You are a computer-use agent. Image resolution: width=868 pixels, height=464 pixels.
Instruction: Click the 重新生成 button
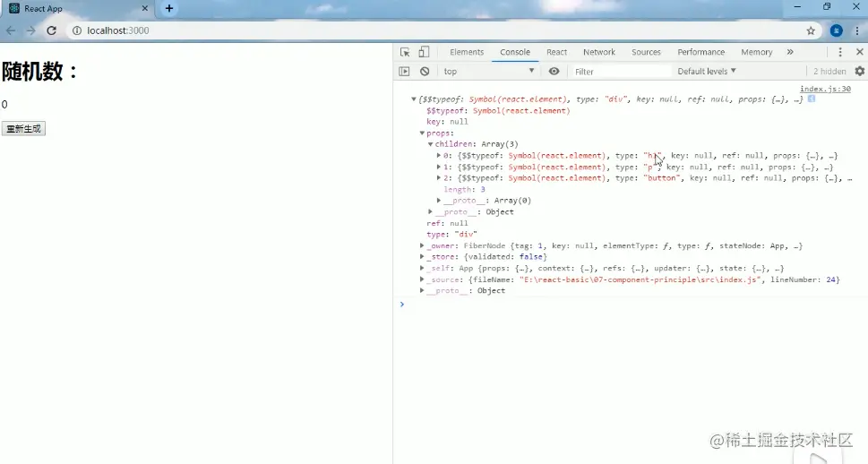pyautogui.click(x=23, y=128)
